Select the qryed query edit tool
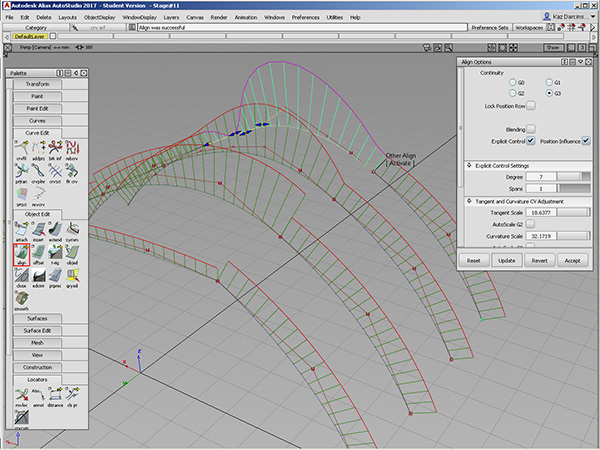 72,277
